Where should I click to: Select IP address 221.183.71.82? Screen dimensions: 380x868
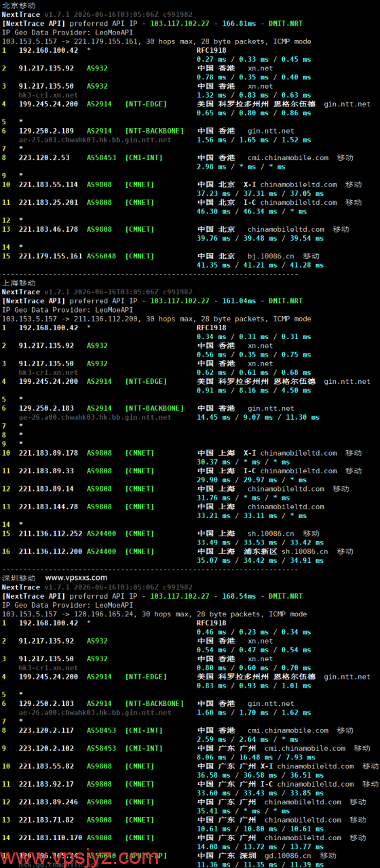tap(46, 820)
